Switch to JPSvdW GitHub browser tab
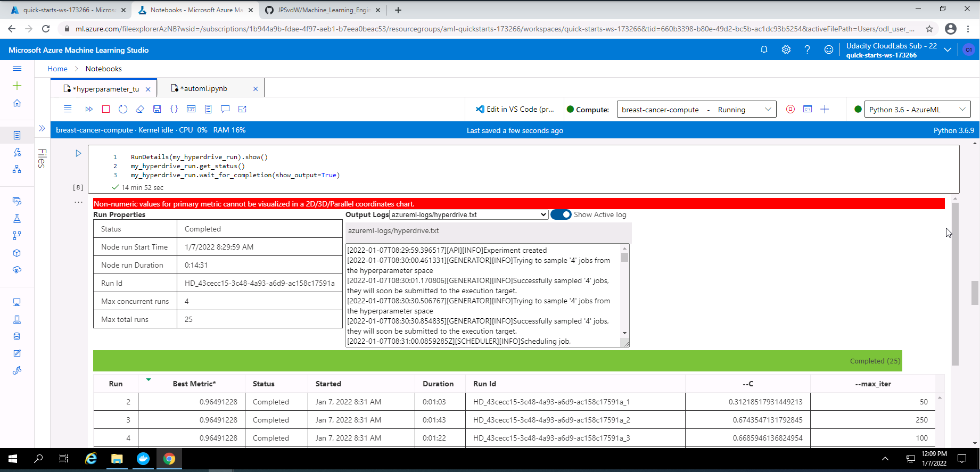The width and height of the screenshot is (980, 472). point(323,10)
